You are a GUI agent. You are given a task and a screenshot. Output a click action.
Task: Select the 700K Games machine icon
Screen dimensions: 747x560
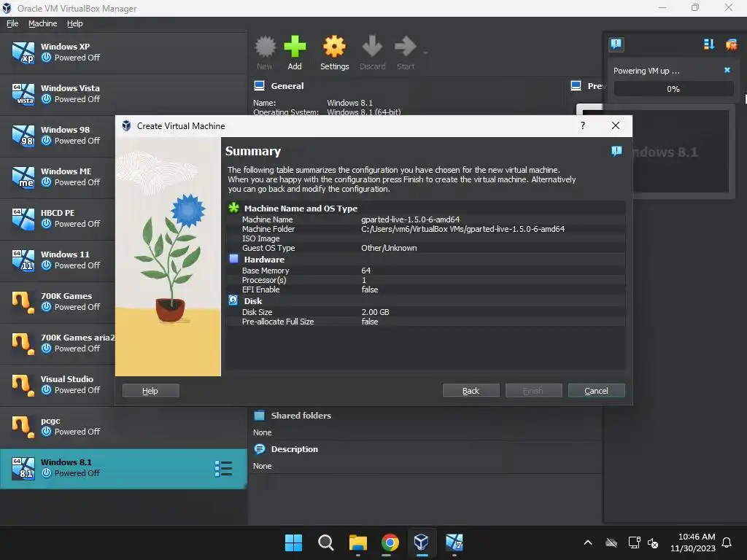pyautogui.click(x=23, y=302)
